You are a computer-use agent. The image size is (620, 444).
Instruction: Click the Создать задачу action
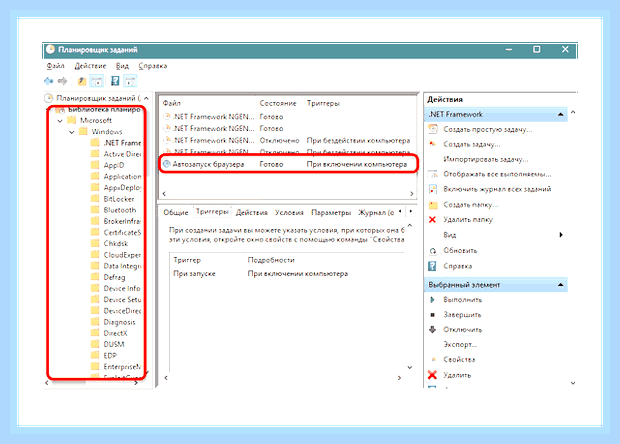click(472, 144)
